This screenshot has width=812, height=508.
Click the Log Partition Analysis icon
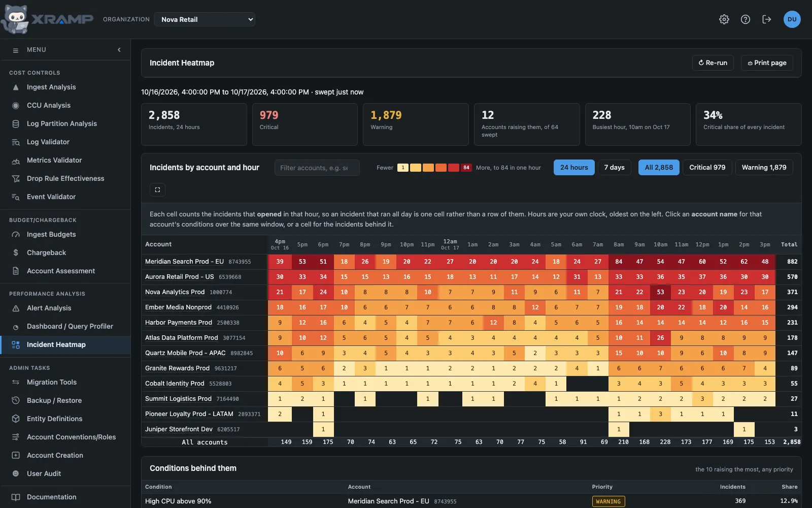coord(16,124)
